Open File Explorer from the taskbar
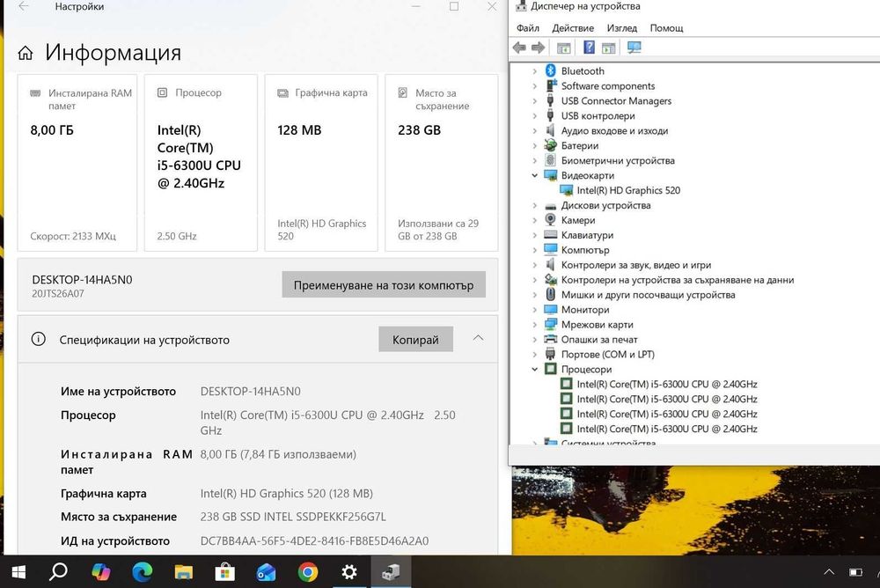This screenshot has width=880, height=588. pyautogui.click(x=184, y=572)
